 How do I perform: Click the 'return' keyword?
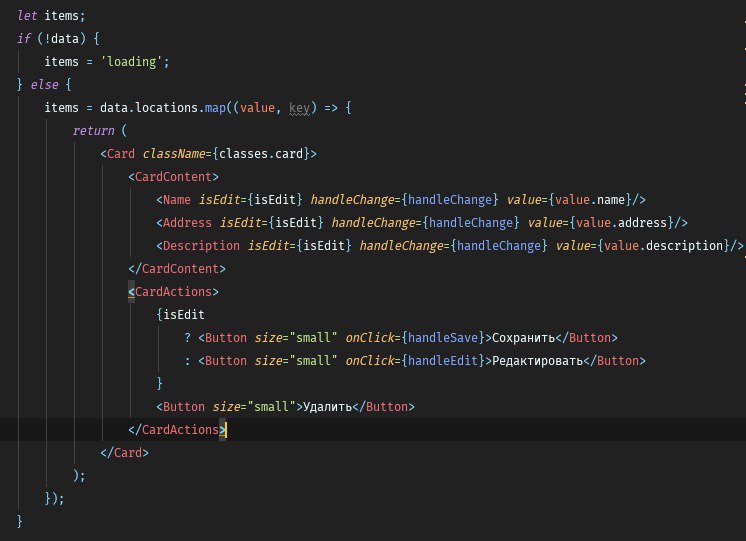[x=93, y=131]
